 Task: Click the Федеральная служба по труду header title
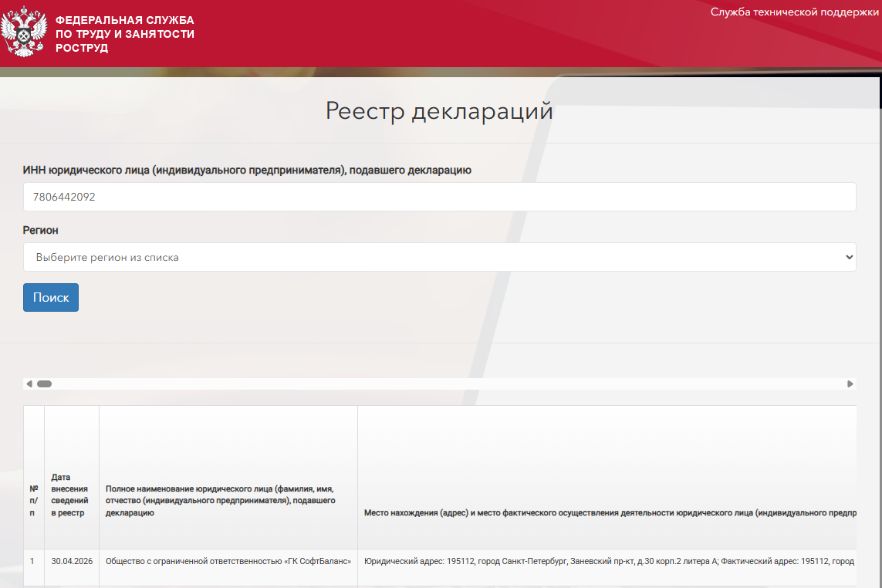[125, 34]
